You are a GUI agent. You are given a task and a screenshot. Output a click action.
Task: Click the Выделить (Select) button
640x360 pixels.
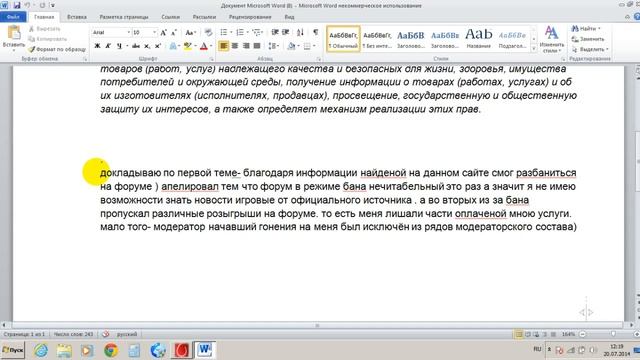pyautogui.click(x=590, y=49)
